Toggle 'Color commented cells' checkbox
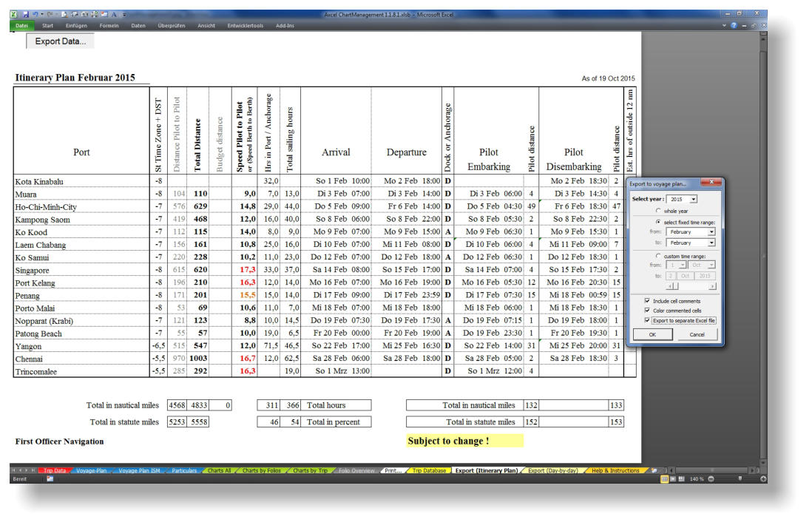The height and width of the screenshot is (528, 812). click(x=647, y=311)
